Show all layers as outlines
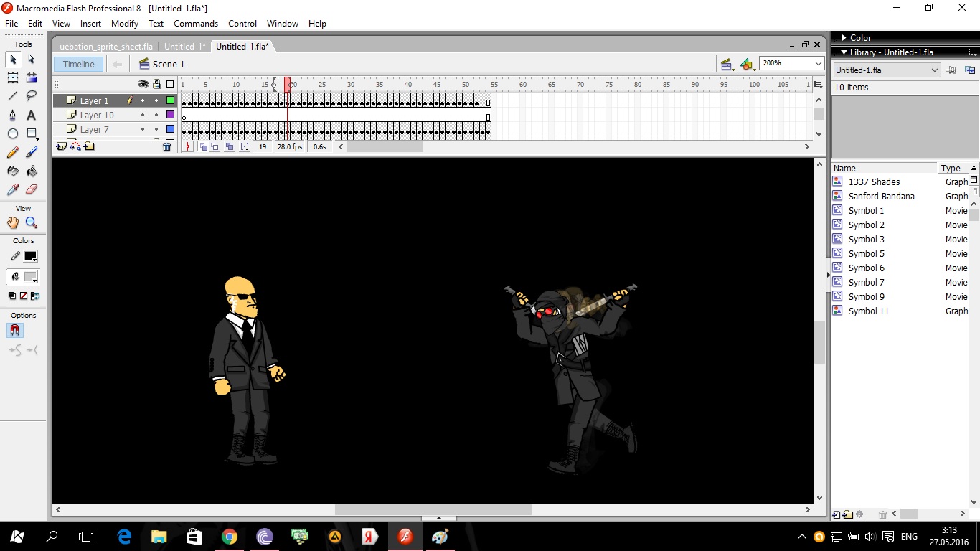 click(170, 84)
